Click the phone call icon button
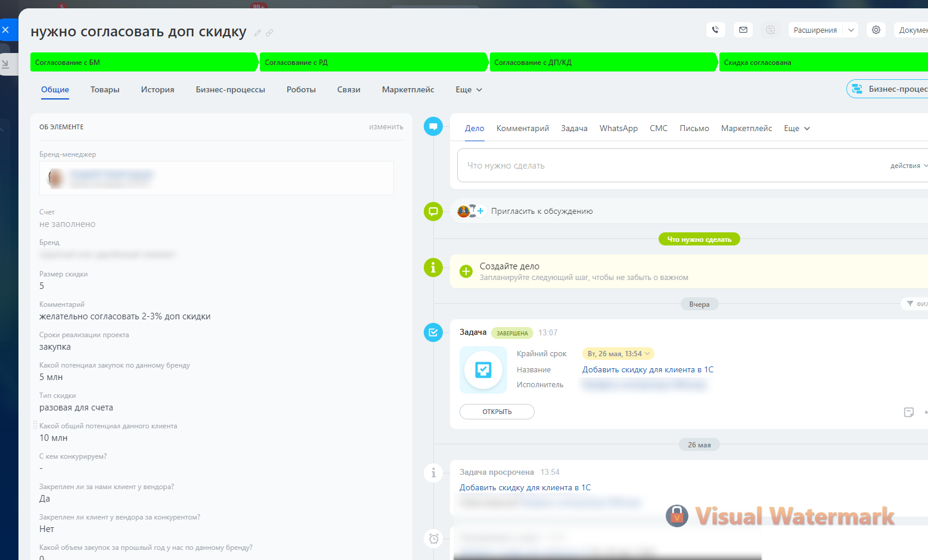The image size is (928, 560). [715, 30]
